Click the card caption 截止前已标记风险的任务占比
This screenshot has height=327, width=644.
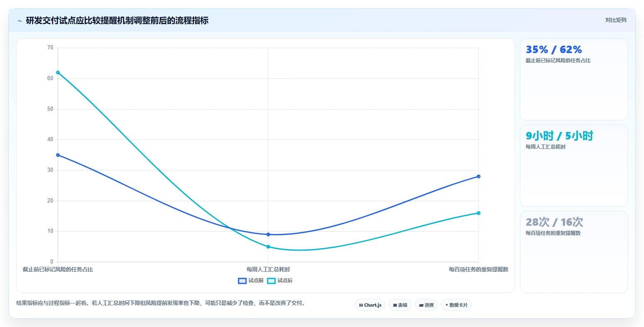click(558, 61)
